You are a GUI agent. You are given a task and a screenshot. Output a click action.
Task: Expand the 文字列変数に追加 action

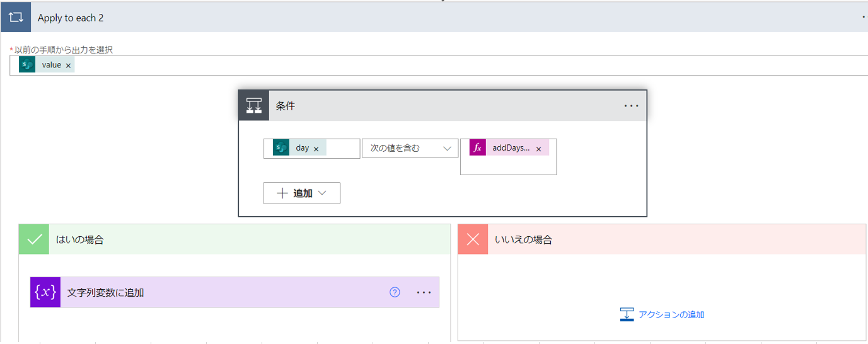[234, 292]
